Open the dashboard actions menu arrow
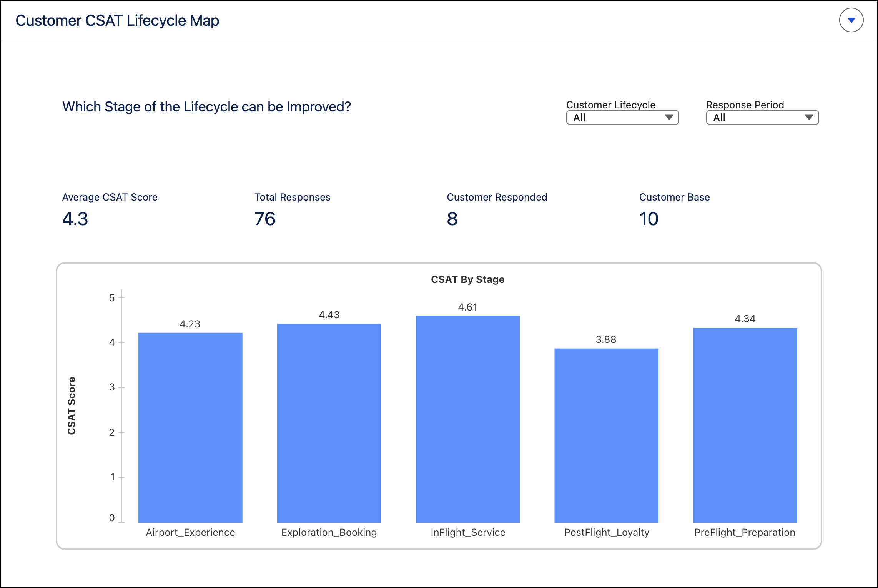 point(851,20)
